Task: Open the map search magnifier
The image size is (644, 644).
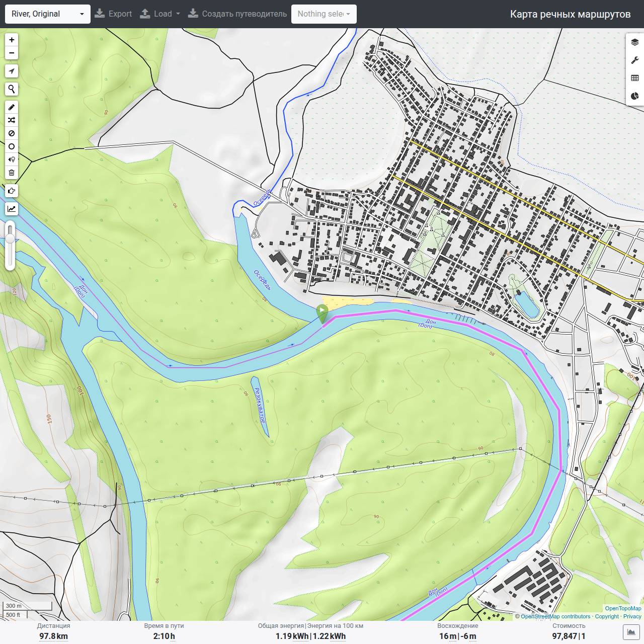Action: tap(12, 89)
